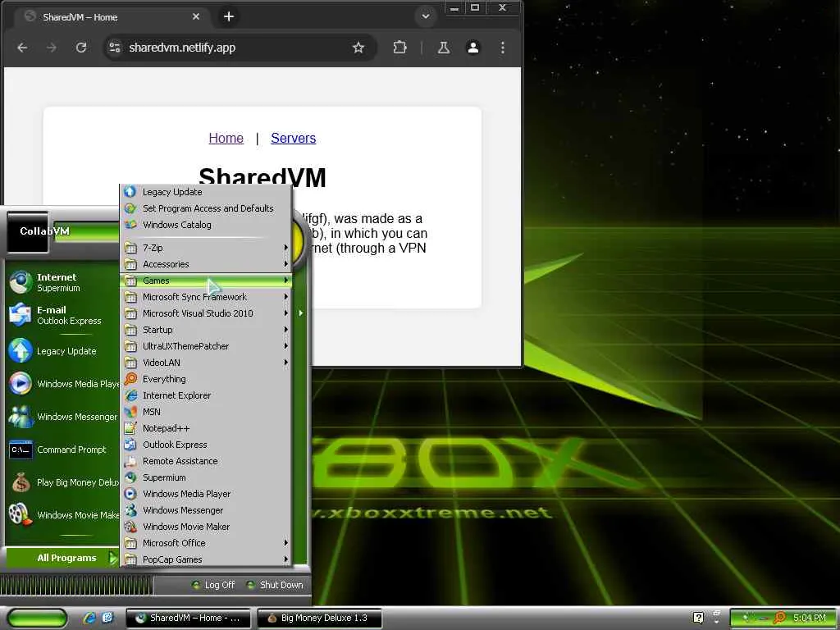Screen dimensions: 840x630
Task: Close the SharedVM – Home tab
Action: click(x=196, y=16)
